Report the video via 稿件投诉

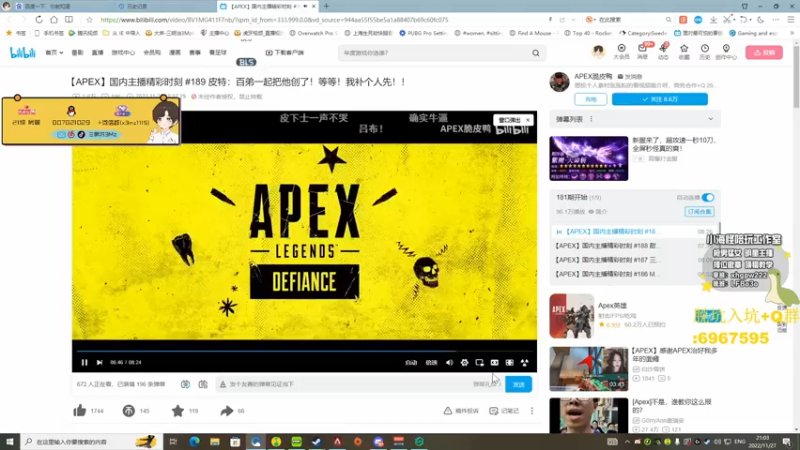coord(461,411)
